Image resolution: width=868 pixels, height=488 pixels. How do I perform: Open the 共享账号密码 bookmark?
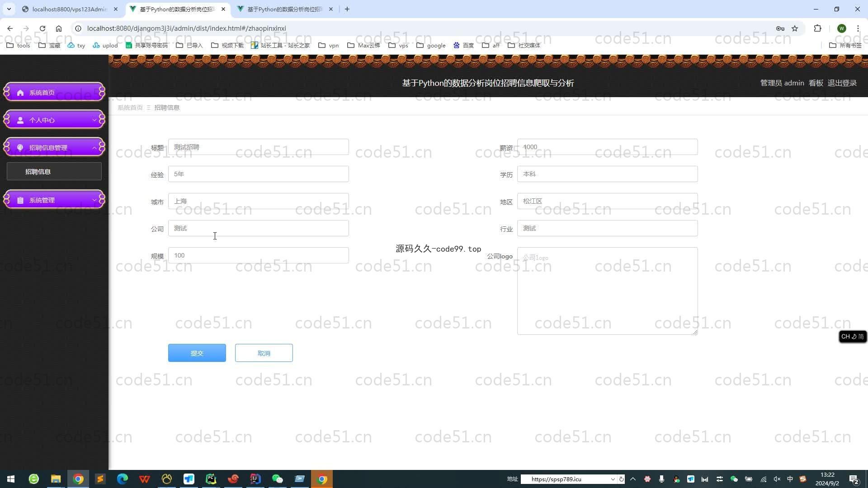146,45
